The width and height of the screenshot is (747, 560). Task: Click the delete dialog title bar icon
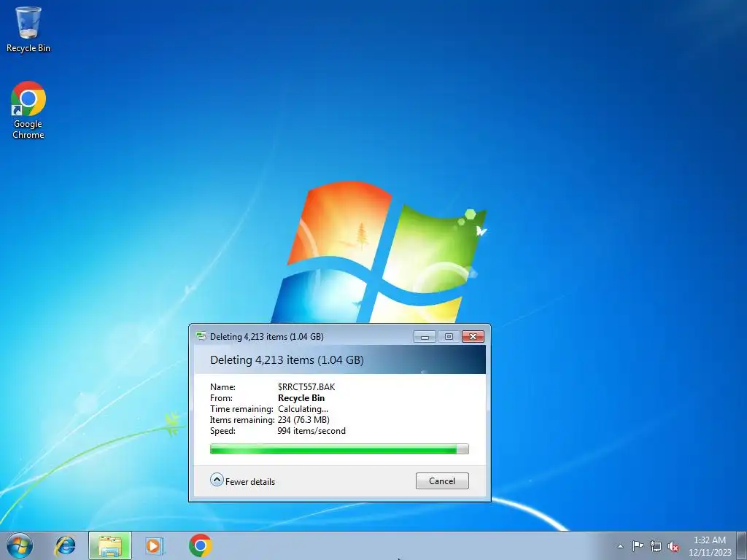click(201, 336)
